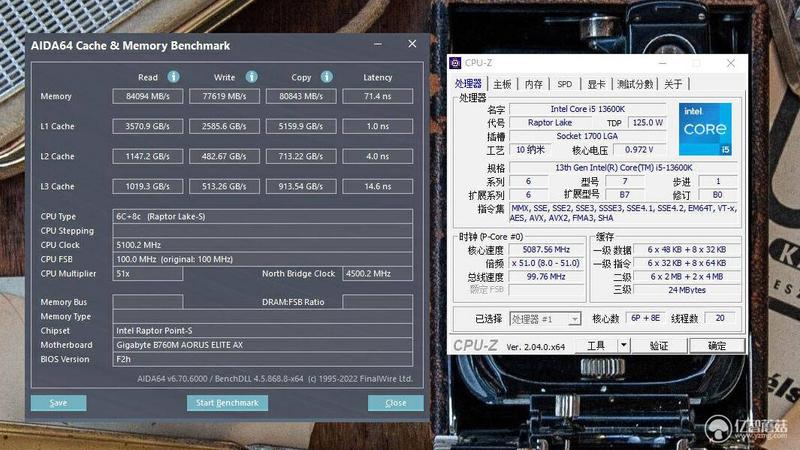Click the 确定 button in CPU-Z
The image size is (800, 450).
717,345
